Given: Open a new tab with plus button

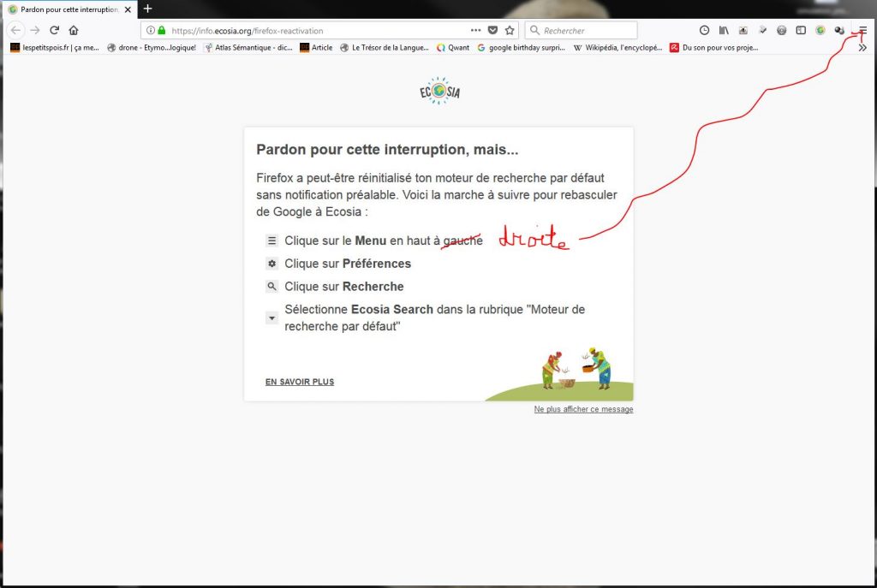Looking at the screenshot, I should click(147, 9).
